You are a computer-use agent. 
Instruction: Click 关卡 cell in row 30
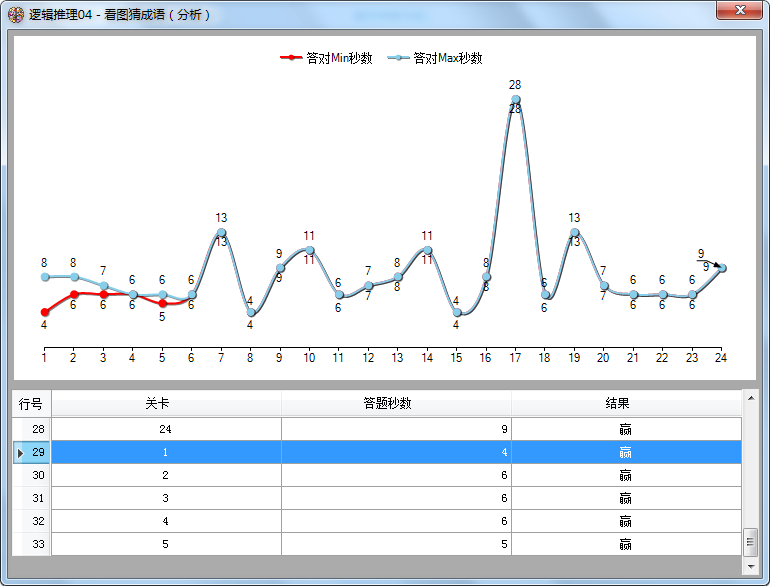pos(166,475)
